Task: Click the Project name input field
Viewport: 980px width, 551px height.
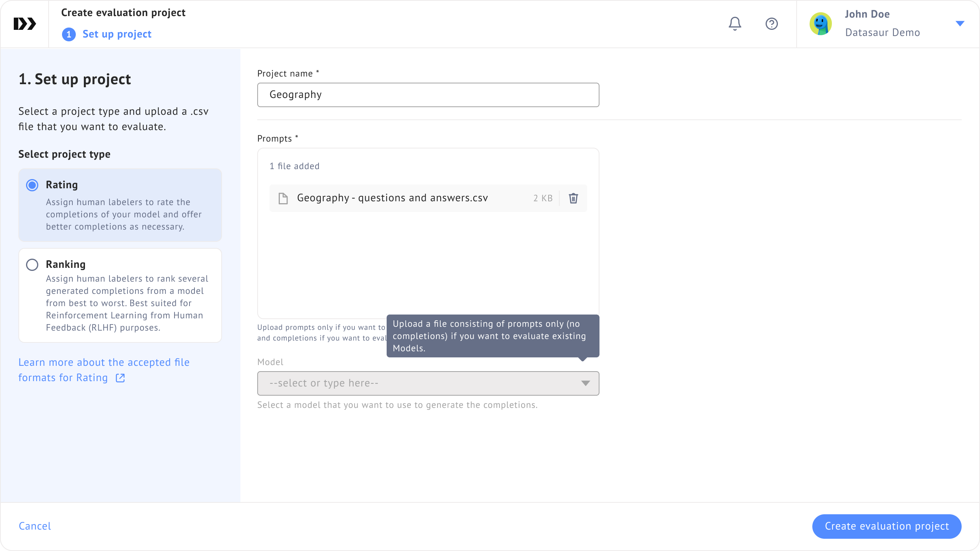Action: [x=428, y=95]
